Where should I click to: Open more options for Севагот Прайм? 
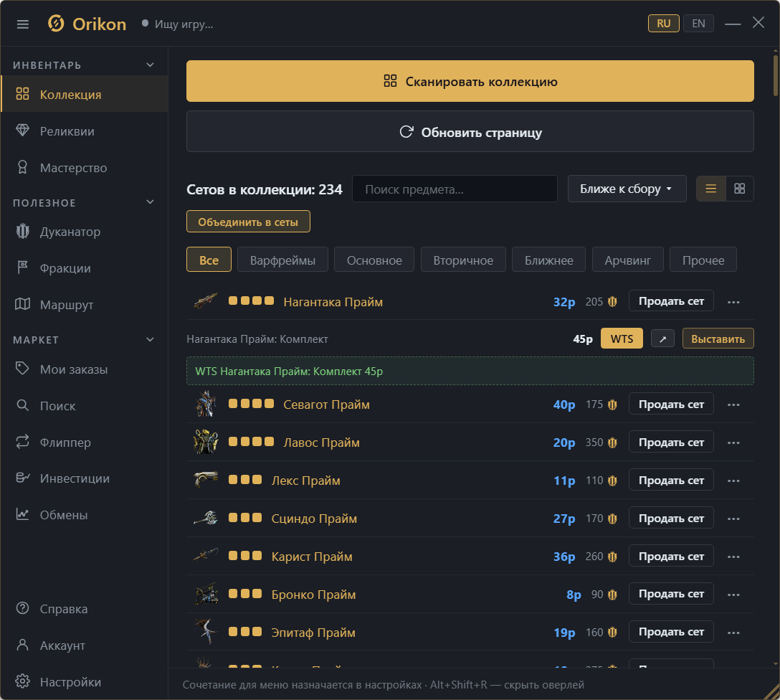pyautogui.click(x=733, y=405)
